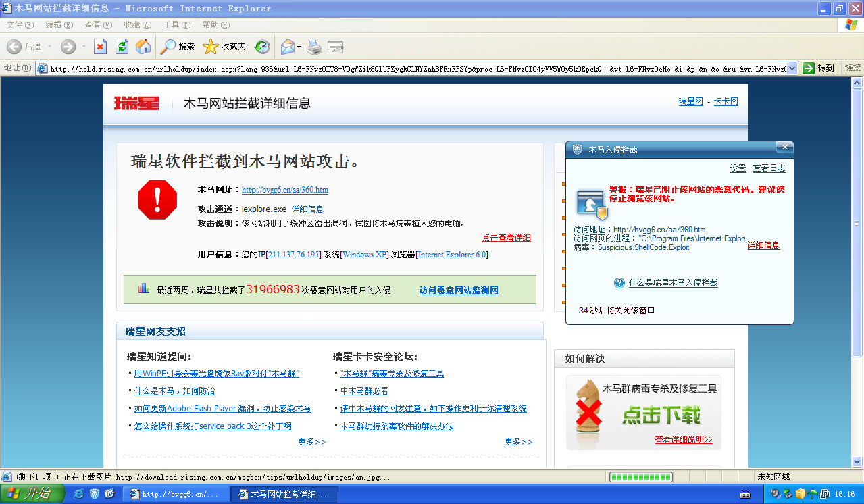Open the 文件(F) menu

click(x=20, y=25)
